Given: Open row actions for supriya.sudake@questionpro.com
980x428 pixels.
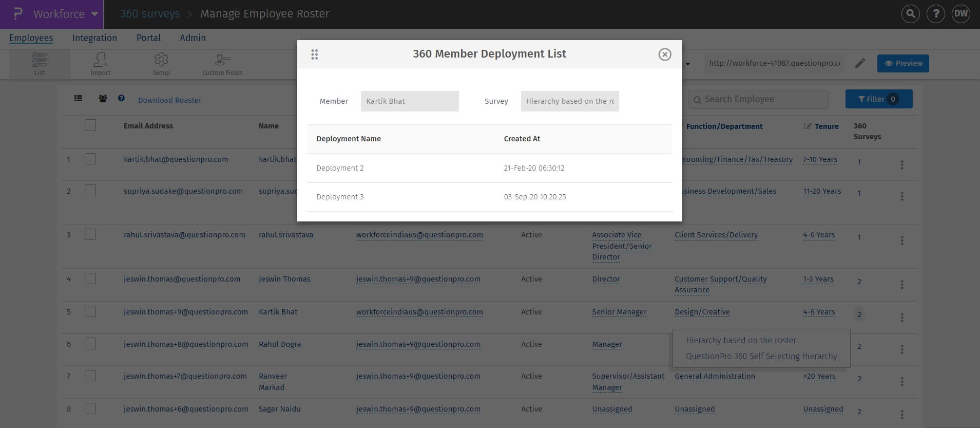Looking at the screenshot, I should pos(902,196).
